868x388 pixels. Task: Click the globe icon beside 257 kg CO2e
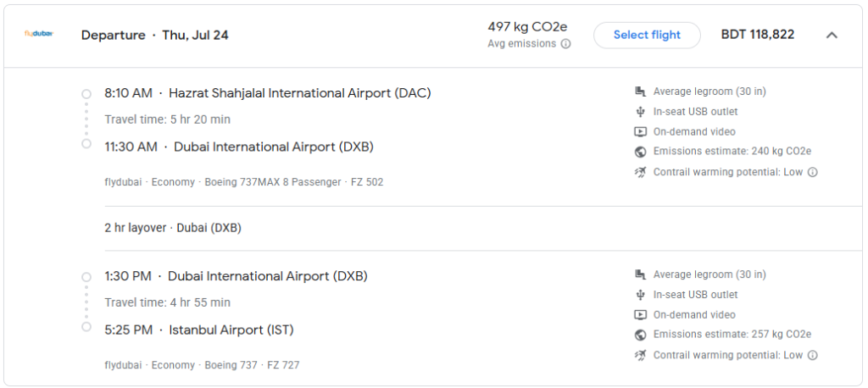click(x=641, y=335)
